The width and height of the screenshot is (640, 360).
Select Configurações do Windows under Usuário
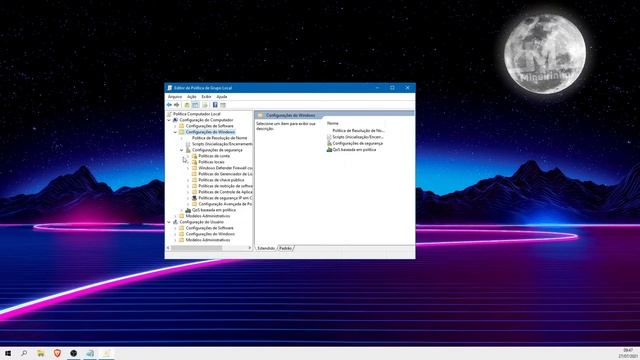tap(210, 234)
